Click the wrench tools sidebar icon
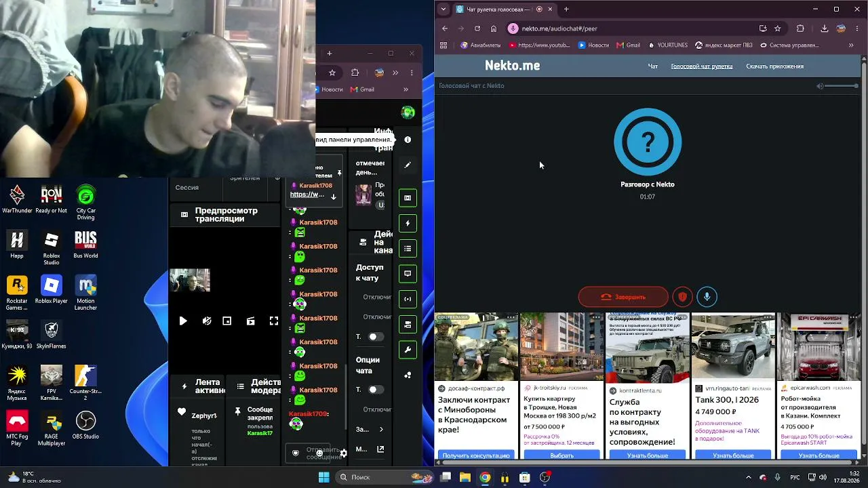 [x=408, y=350]
